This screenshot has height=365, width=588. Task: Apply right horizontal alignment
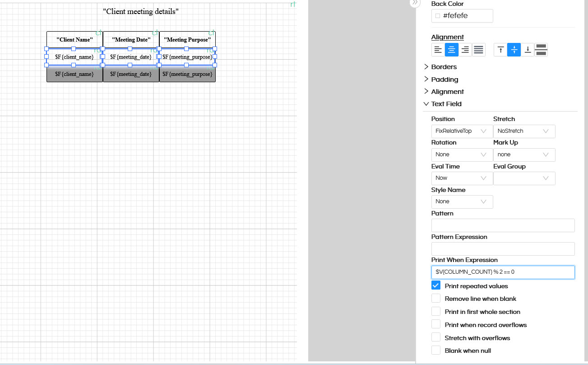[x=465, y=50]
